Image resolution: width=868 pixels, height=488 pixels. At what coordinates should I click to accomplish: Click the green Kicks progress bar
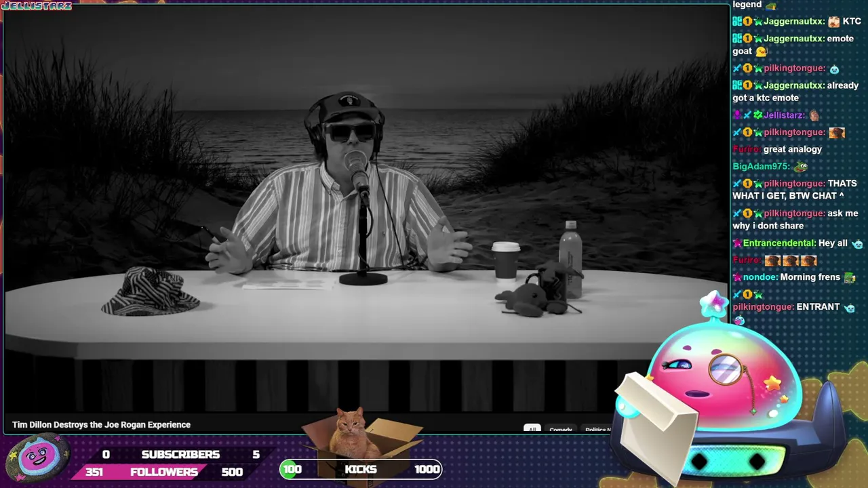(x=361, y=469)
